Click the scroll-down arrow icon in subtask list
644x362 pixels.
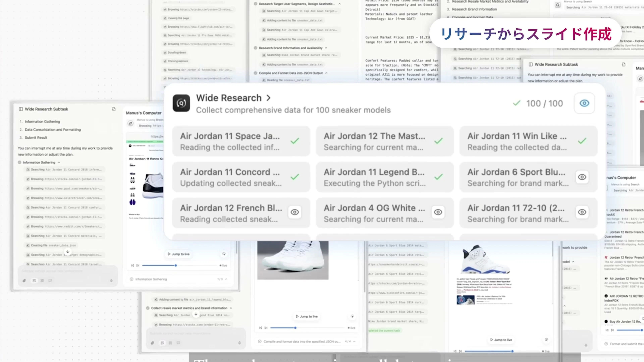(x=67, y=252)
